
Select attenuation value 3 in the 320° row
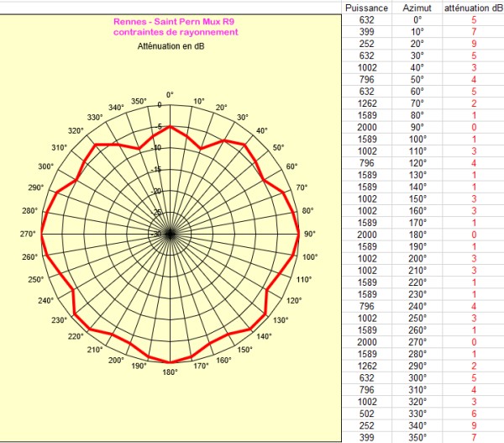pyautogui.click(x=474, y=402)
